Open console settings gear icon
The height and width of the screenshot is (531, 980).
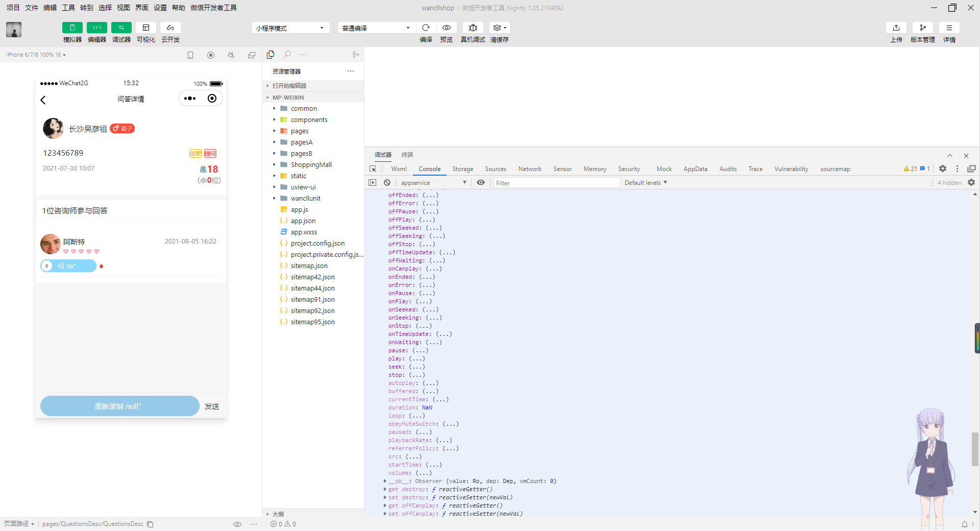971,183
